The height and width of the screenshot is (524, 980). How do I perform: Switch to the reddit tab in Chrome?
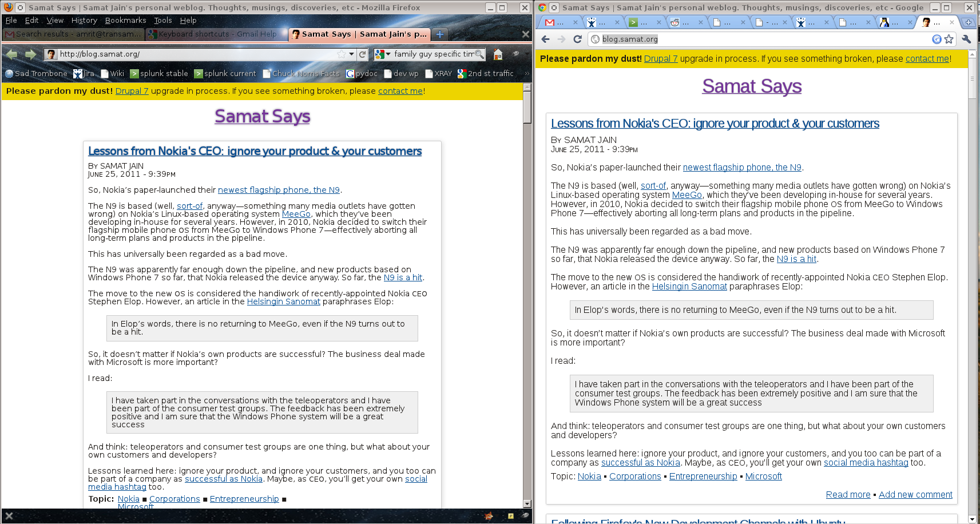tap(685, 22)
